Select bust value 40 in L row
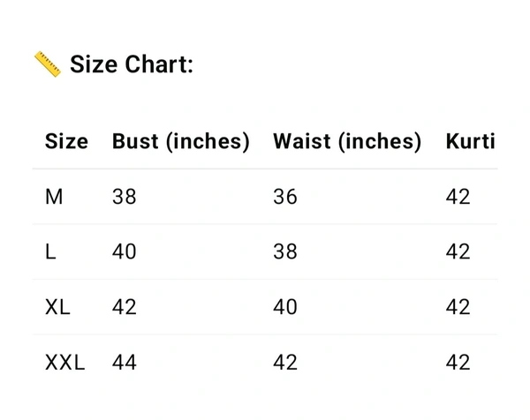The image size is (530, 420). [125, 251]
